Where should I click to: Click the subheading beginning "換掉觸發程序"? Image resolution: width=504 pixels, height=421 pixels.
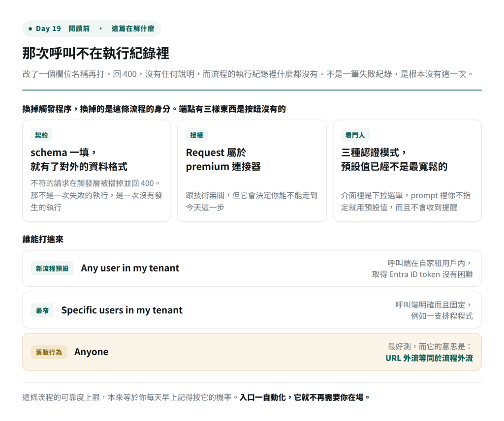coord(154,109)
